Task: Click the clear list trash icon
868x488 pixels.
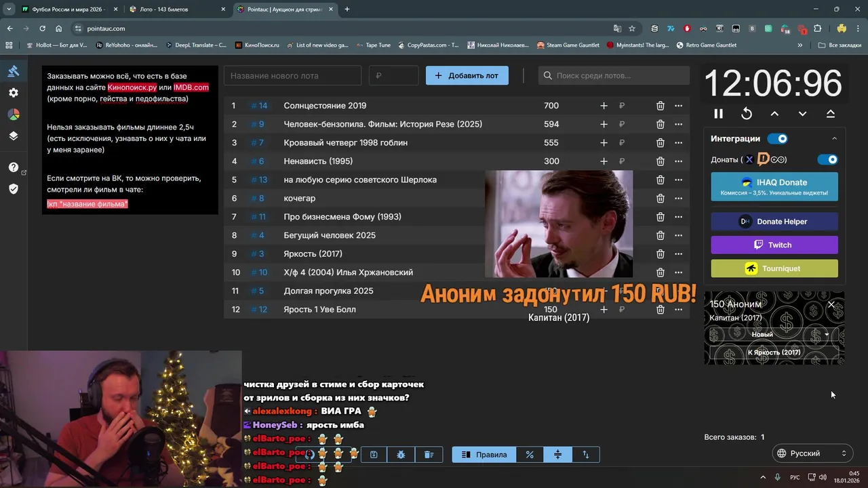Action: pyautogui.click(x=429, y=455)
